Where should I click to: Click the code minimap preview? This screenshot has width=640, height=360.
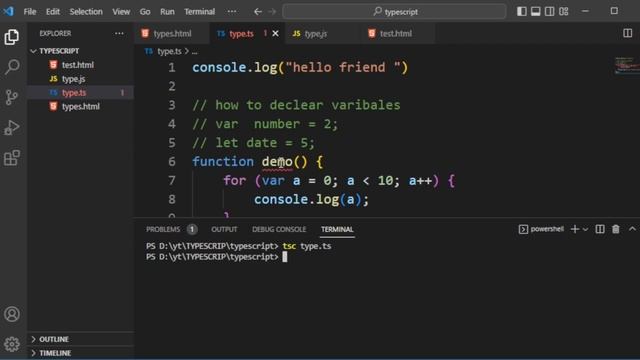[x=627, y=66]
